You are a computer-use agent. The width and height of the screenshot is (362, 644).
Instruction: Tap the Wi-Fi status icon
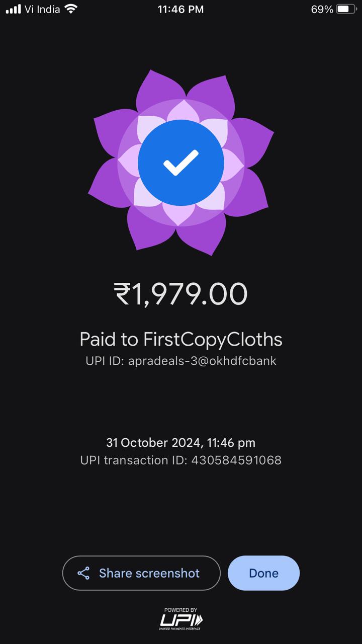click(x=71, y=9)
